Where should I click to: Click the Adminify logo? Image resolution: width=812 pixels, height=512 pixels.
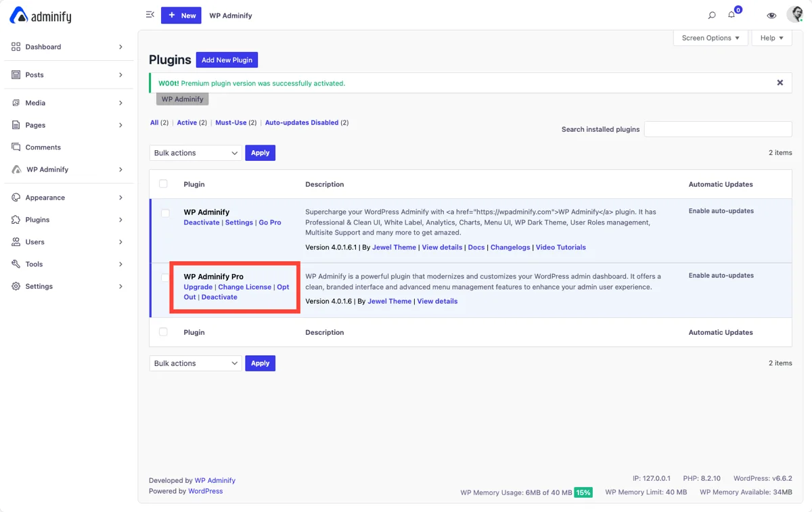point(41,16)
